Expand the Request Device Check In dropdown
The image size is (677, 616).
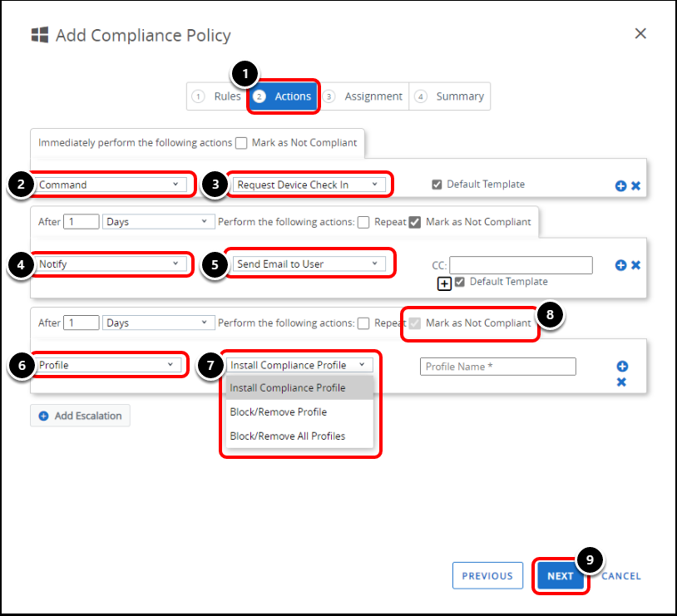(x=308, y=185)
